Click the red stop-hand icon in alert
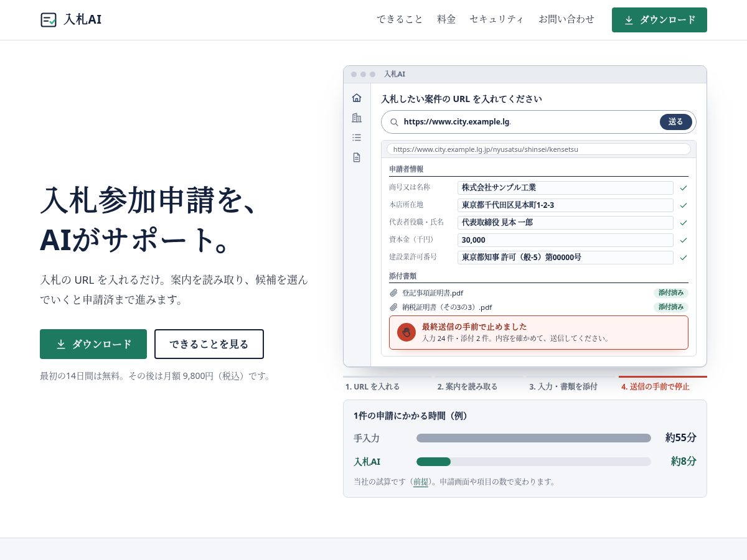Screen dimensions: 747x560 [x=406, y=332]
